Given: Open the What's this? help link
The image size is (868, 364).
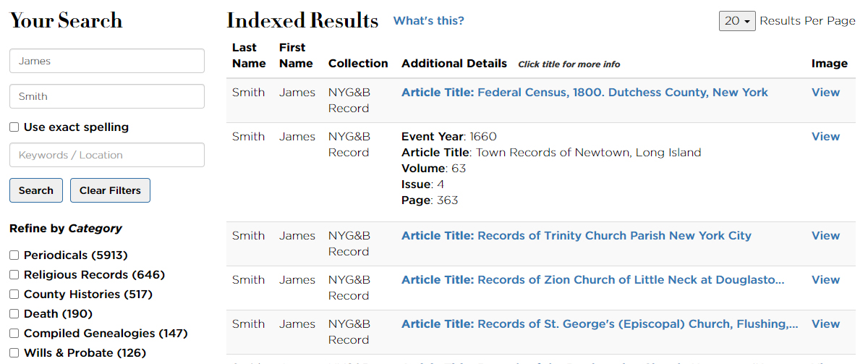Looking at the screenshot, I should click(429, 21).
